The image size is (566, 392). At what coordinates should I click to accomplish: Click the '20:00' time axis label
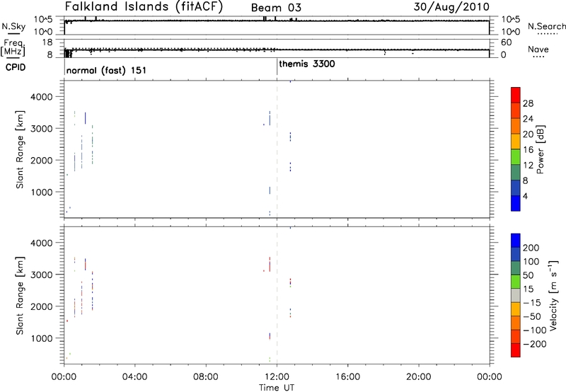[x=419, y=377]
